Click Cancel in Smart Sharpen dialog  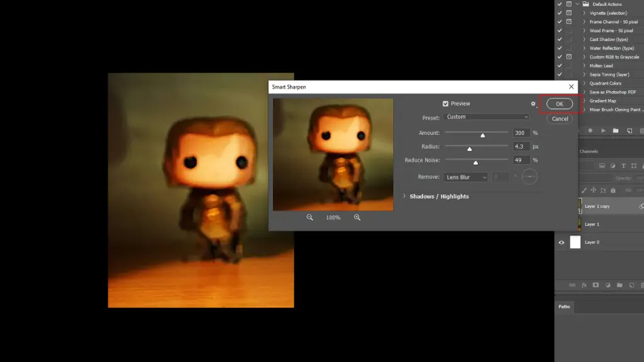point(560,119)
